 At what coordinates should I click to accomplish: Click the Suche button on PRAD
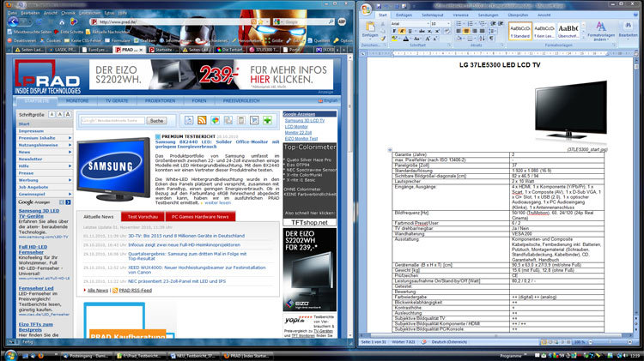156,121
